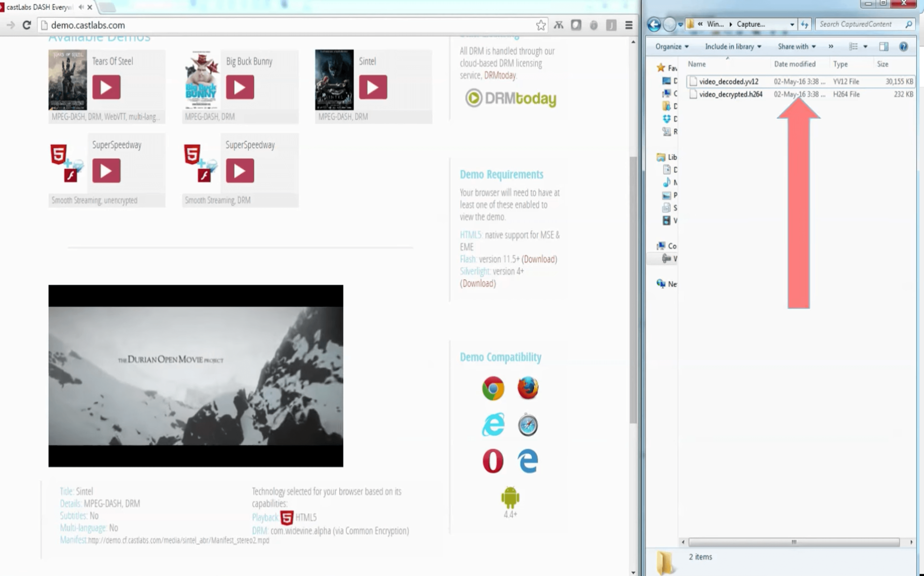Image resolution: width=924 pixels, height=576 pixels.
Task: Click the Explorer back arrow
Action: point(654,24)
